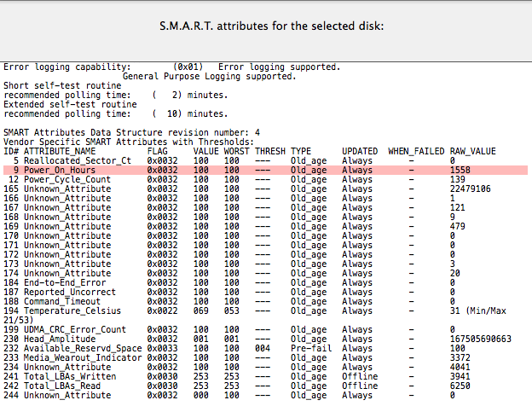Click the raw value 167505690663
Screen dimensions: 532x406
pos(481,339)
